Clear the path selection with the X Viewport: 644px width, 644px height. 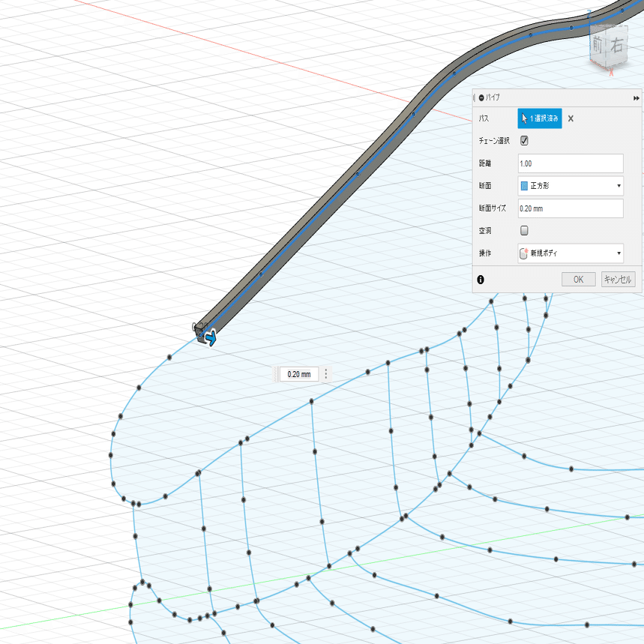[x=571, y=118]
